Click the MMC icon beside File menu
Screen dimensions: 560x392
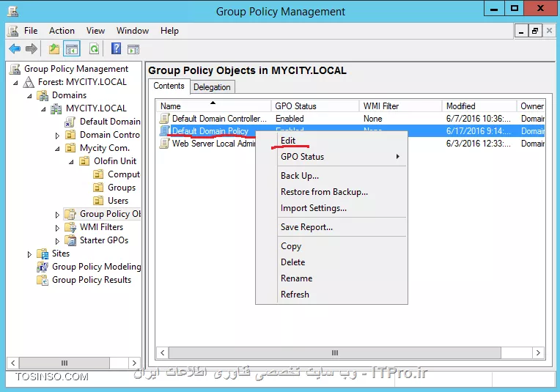click(x=13, y=31)
